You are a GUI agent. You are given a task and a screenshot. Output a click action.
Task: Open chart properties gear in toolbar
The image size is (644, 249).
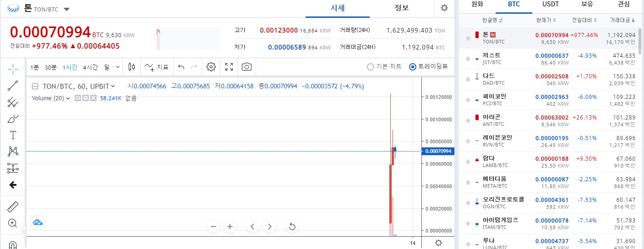211,67
